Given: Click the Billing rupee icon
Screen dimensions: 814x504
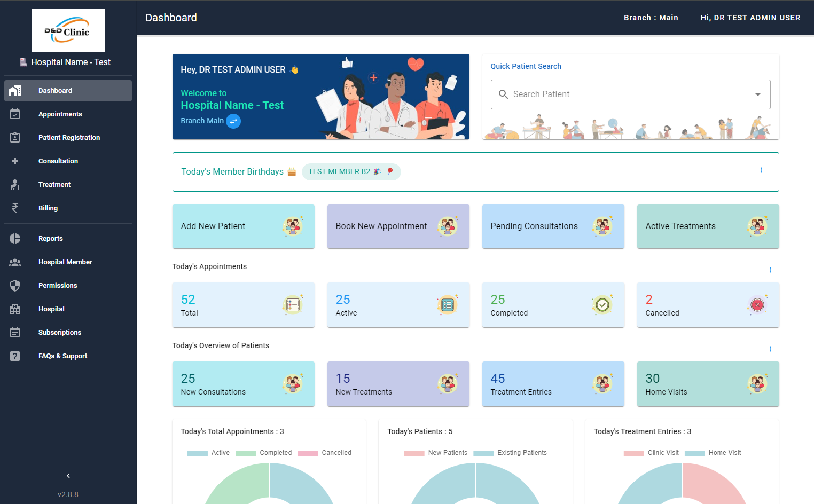Looking at the screenshot, I should click(x=15, y=208).
